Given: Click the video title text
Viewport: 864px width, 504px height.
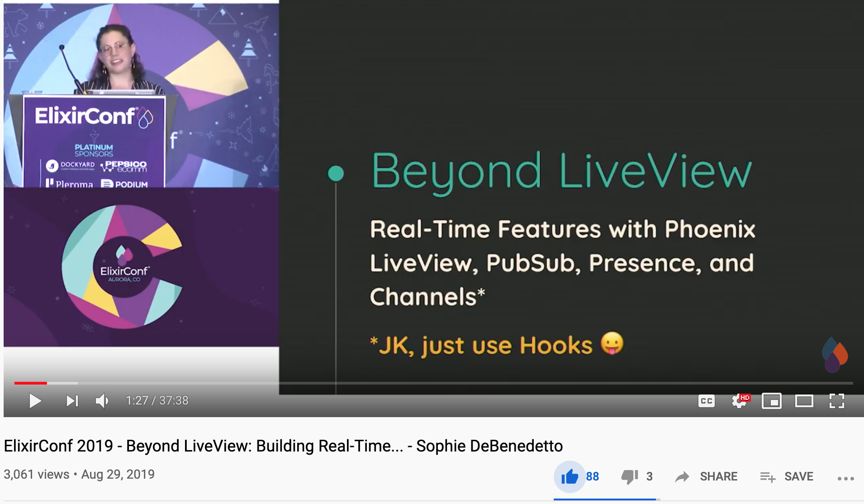Looking at the screenshot, I should point(283,446).
